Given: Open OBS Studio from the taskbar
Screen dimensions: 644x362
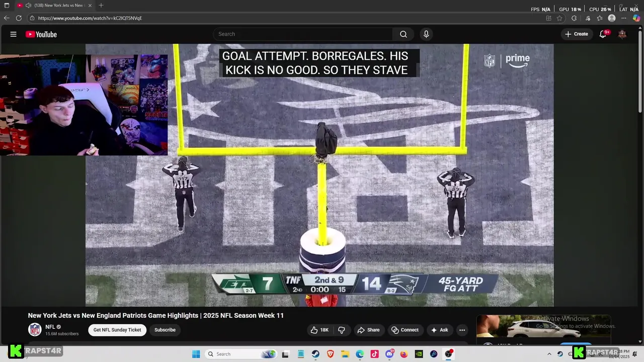Looking at the screenshot, I should tap(448, 354).
